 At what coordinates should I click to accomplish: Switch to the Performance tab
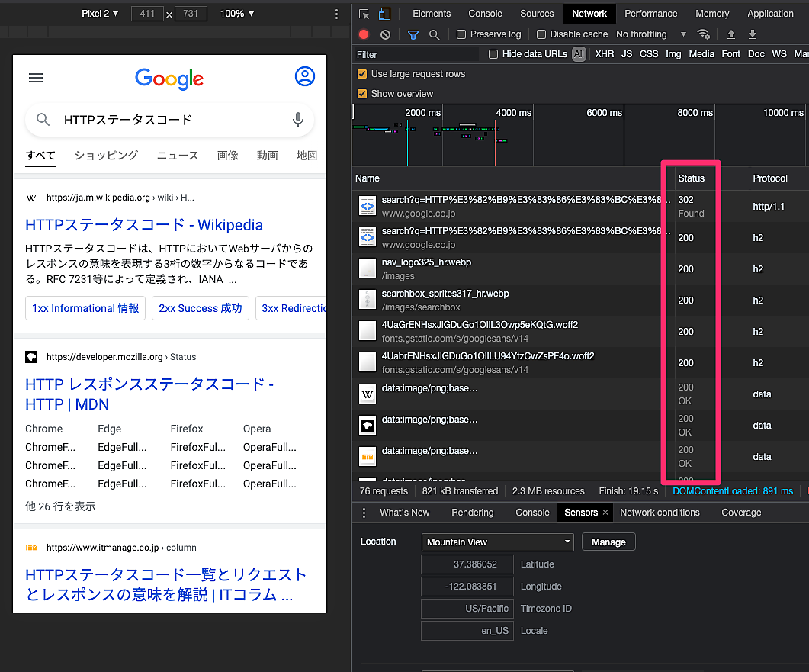click(x=652, y=14)
